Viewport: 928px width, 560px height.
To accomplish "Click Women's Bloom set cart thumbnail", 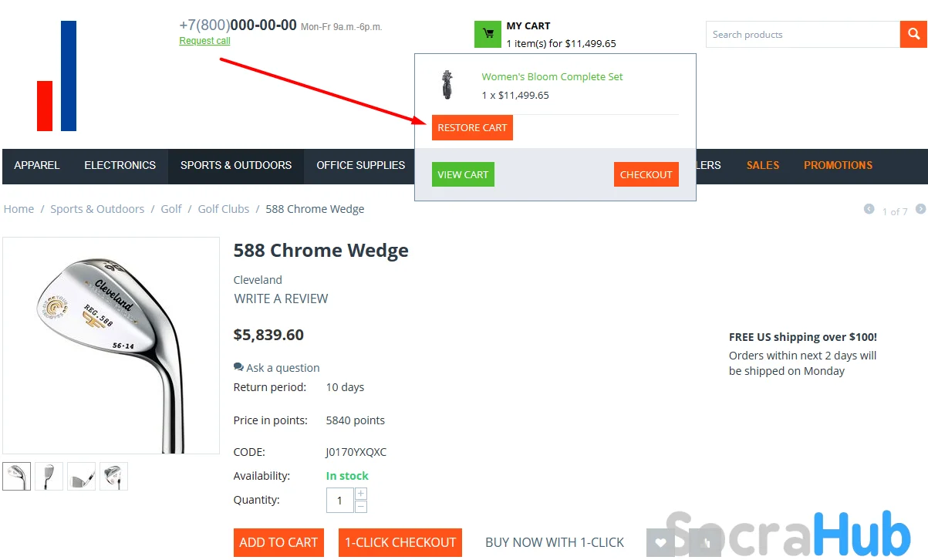I will (x=447, y=84).
